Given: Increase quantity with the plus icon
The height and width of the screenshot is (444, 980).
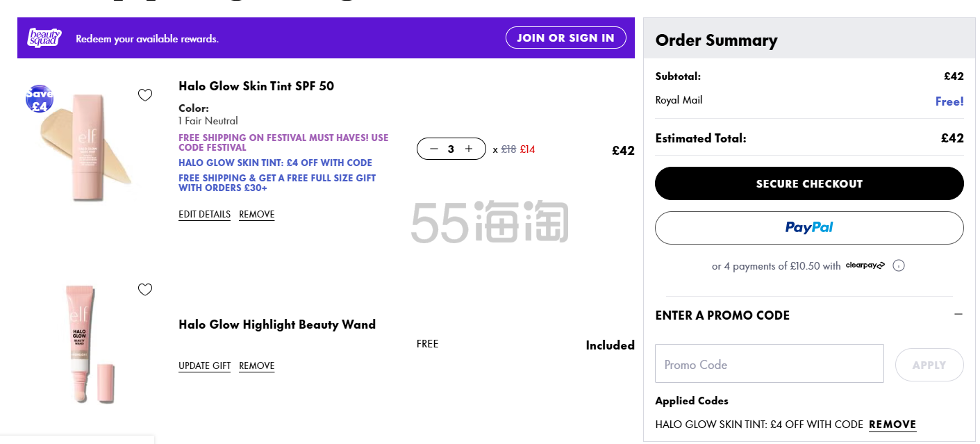Looking at the screenshot, I should [469, 149].
